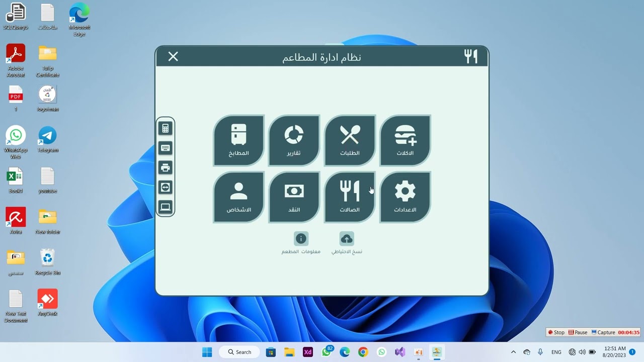
Task: Select the Telegram desktop shortcut
Action: [47, 139]
